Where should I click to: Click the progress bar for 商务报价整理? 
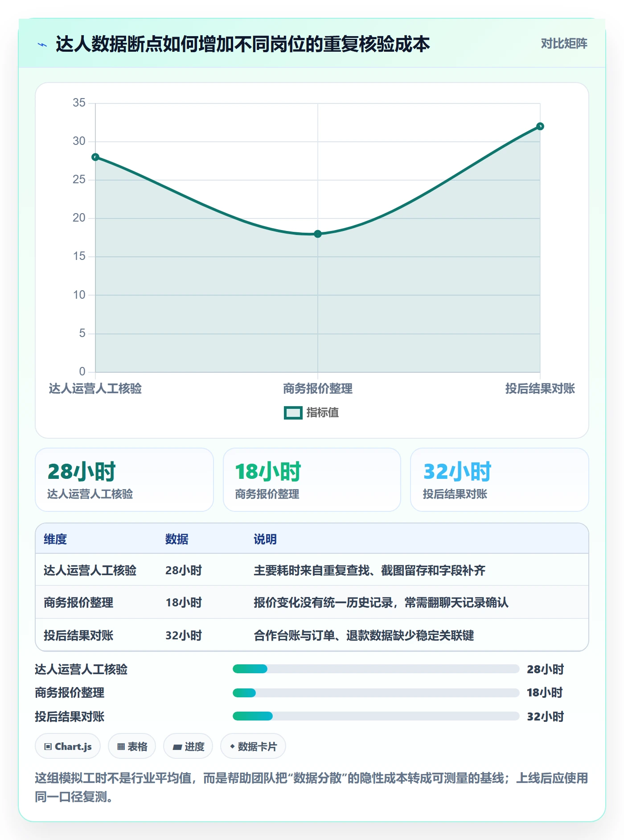pyautogui.click(x=376, y=693)
